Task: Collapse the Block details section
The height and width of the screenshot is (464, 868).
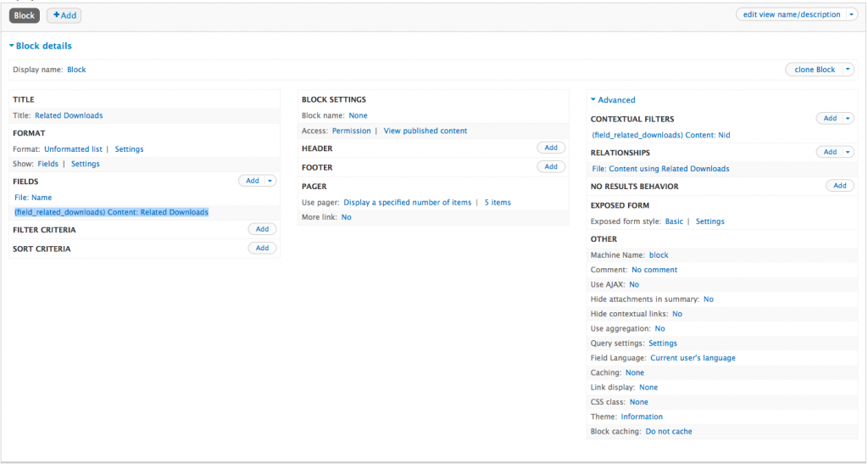Action: click(40, 46)
